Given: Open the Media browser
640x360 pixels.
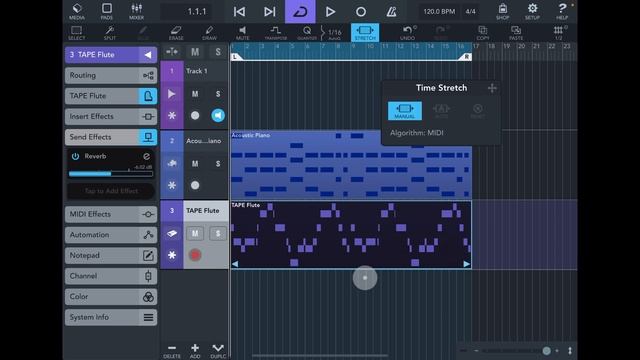Looking at the screenshot, I should coord(77,11).
